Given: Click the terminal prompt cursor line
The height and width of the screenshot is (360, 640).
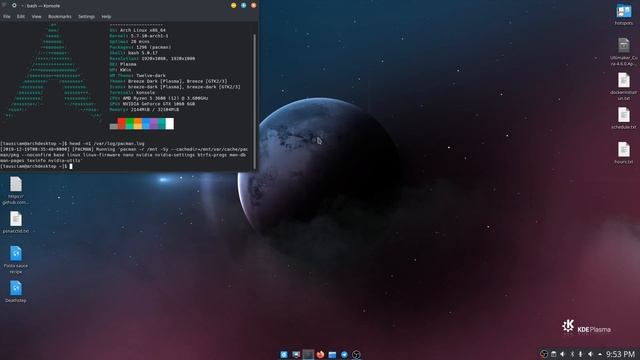Looking at the screenshot, I should tap(36, 166).
